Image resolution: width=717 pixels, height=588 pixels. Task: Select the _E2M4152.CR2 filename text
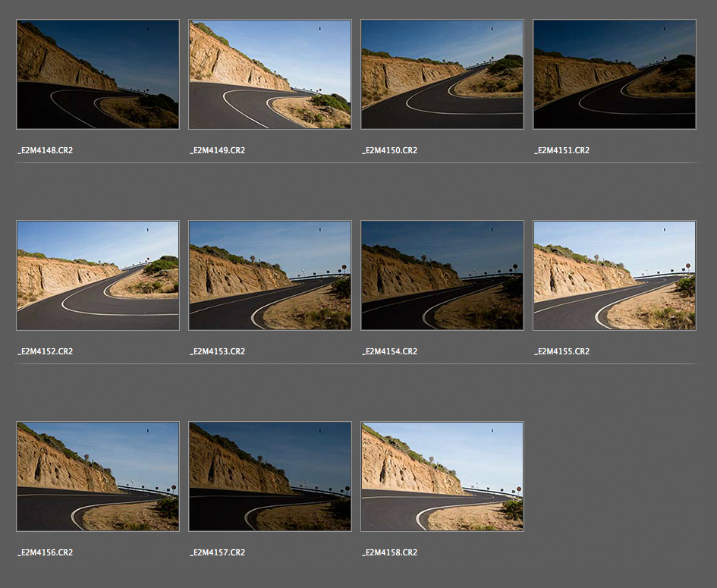[46, 352]
